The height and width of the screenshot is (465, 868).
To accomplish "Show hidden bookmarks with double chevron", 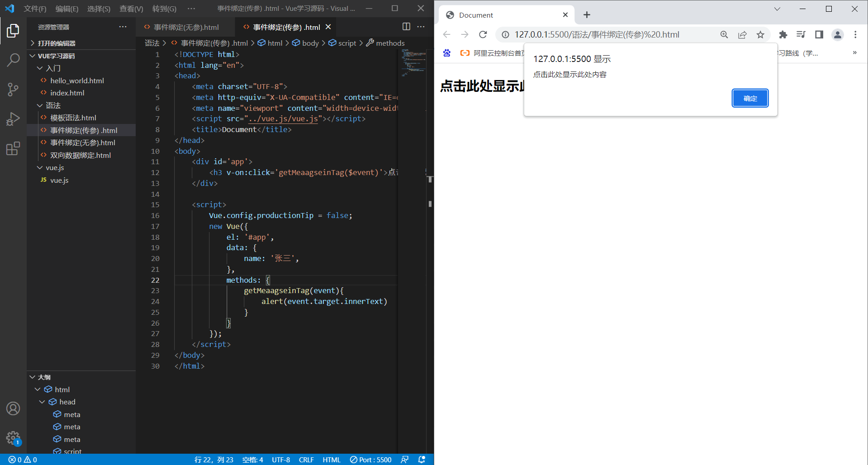I will pos(854,52).
